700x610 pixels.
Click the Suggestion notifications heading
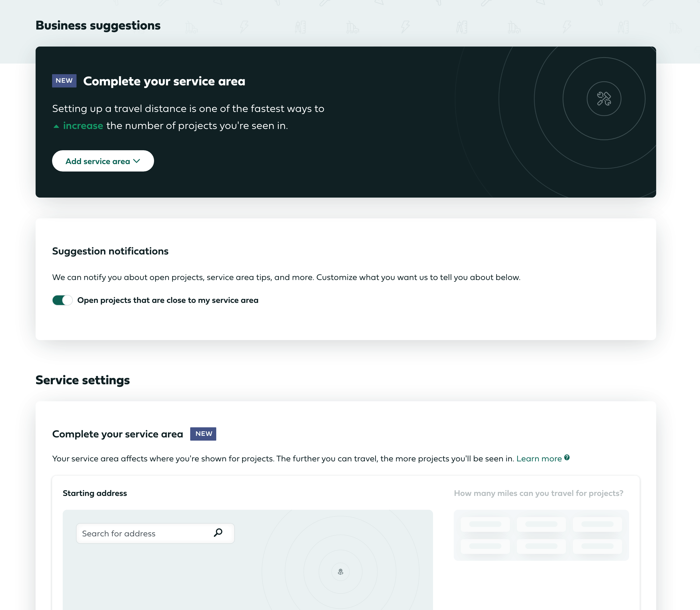110,251
